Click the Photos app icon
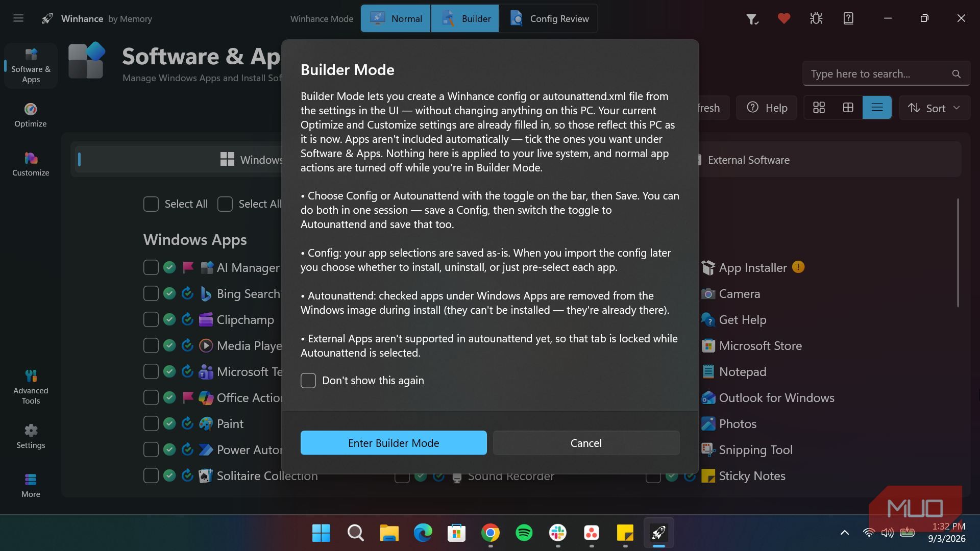The image size is (980, 551). [x=708, y=424]
